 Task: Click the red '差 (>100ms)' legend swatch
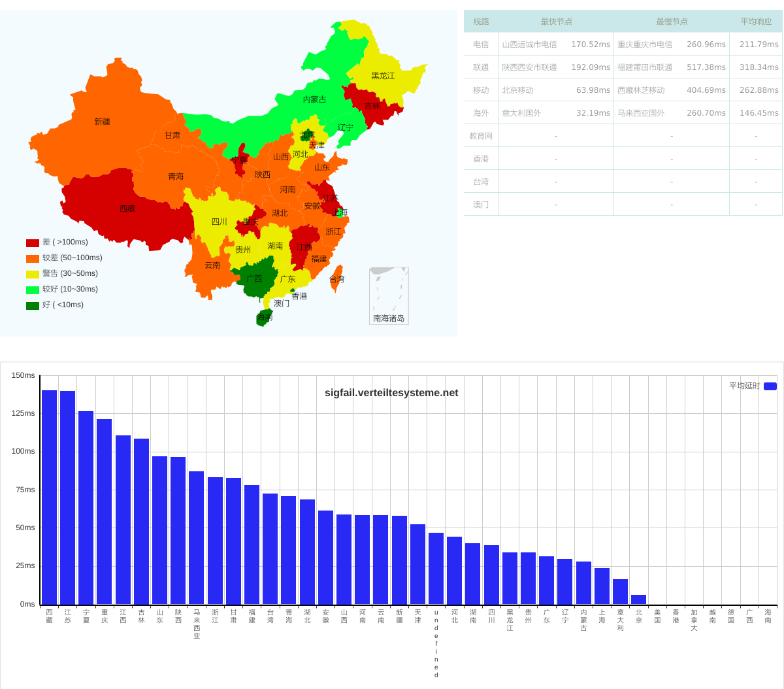coord(33,243)
